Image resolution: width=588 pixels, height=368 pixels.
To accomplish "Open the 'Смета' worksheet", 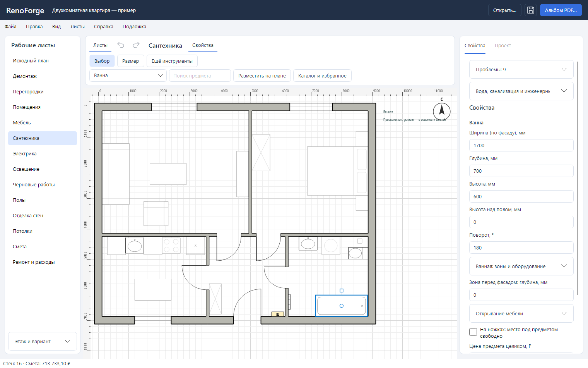I will [x=43, y=247].
